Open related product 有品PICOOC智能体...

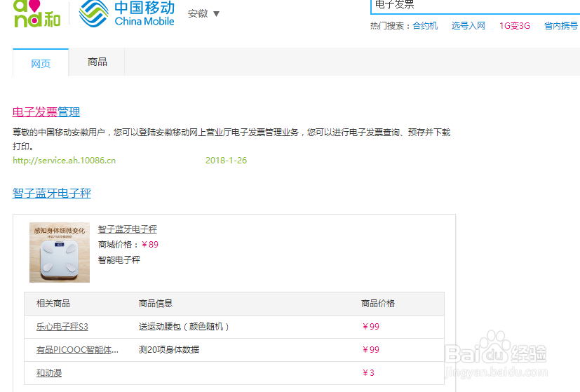pyautogui.click(x=77, y=350)
